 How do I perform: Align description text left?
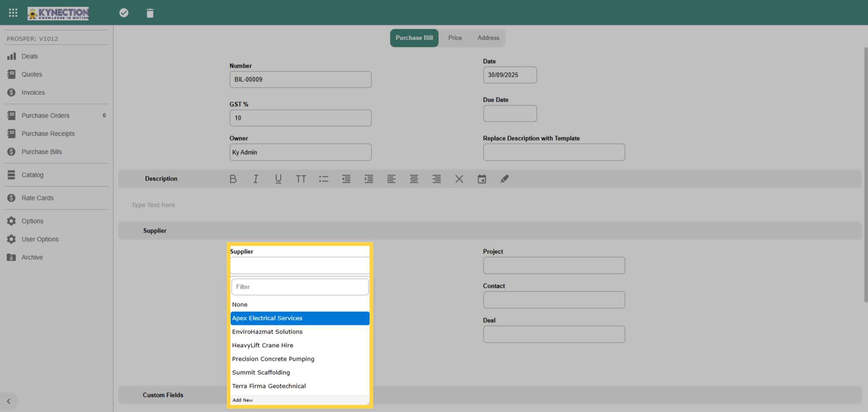[x=391, y=179]
